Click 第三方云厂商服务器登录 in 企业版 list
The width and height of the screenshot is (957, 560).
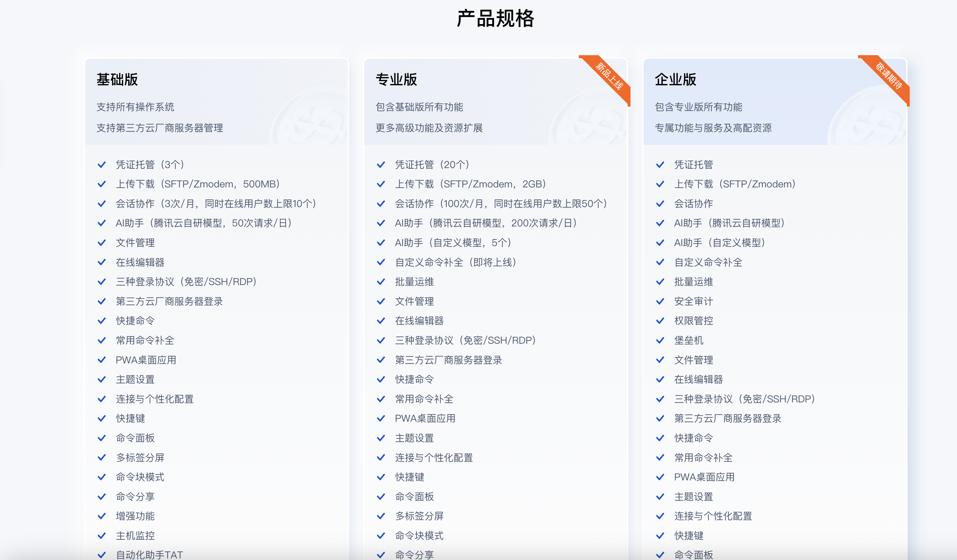(x=728, y=419)
